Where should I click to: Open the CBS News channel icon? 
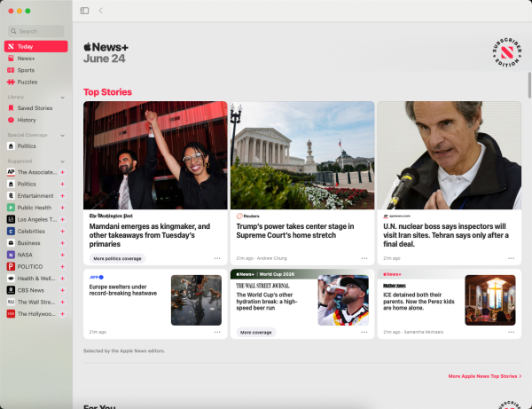11,290
